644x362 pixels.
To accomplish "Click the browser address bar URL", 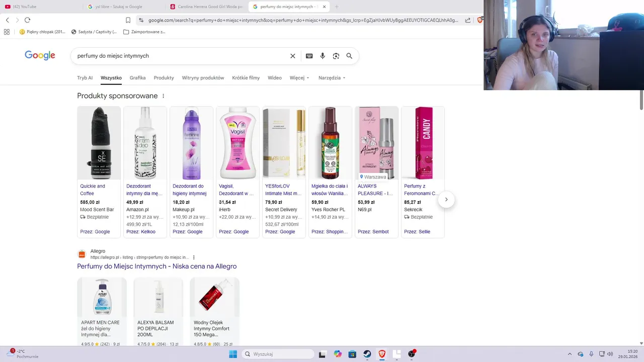I will coord(303,20).
